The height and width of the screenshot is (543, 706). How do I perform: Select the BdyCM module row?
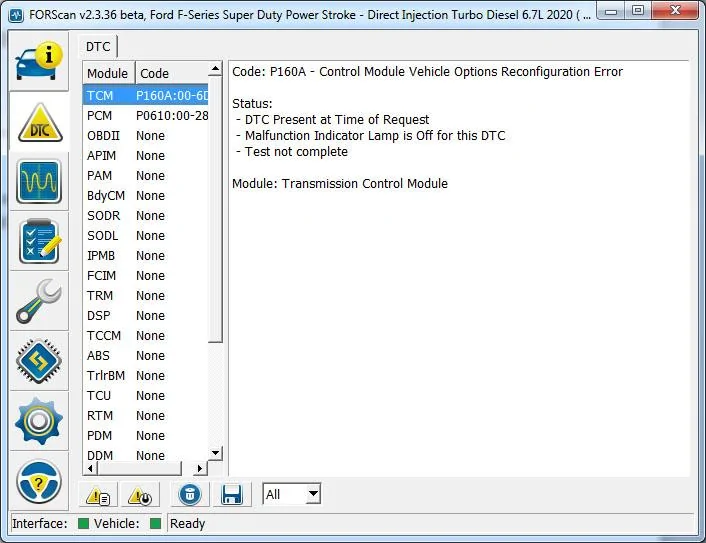(x=145, y=196)
